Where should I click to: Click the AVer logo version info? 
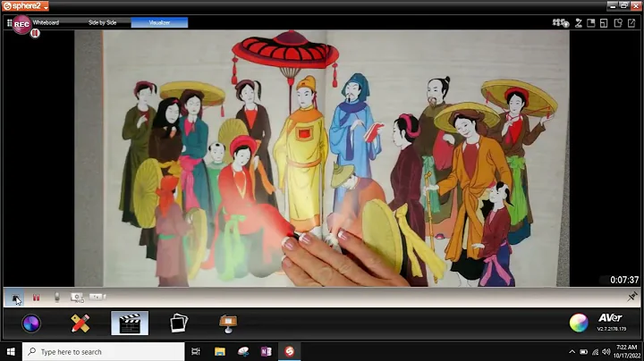(x=611, y=322)
